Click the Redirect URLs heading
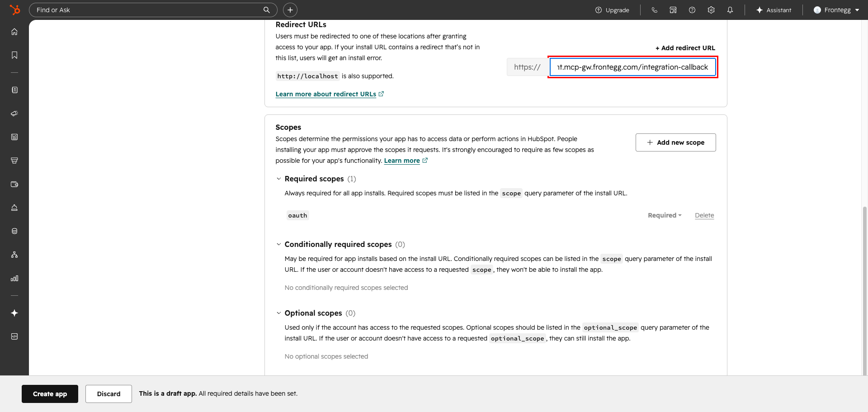 [x=301, y=24]
